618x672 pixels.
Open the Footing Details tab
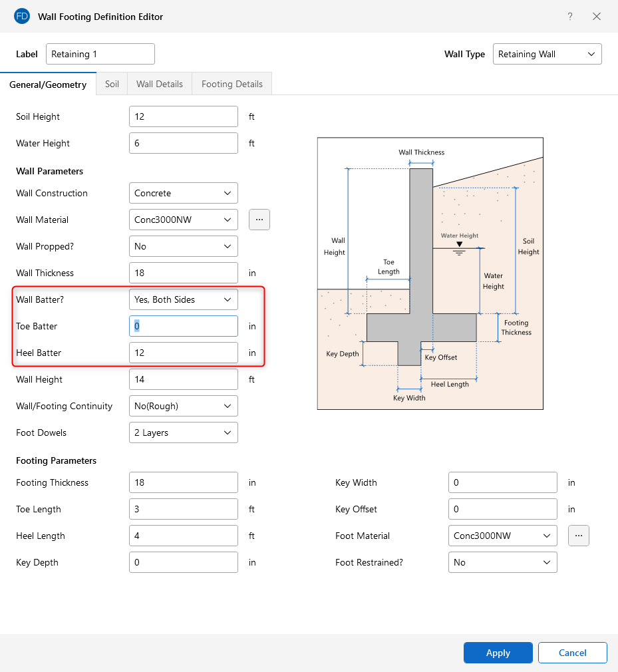coord(232,84)
